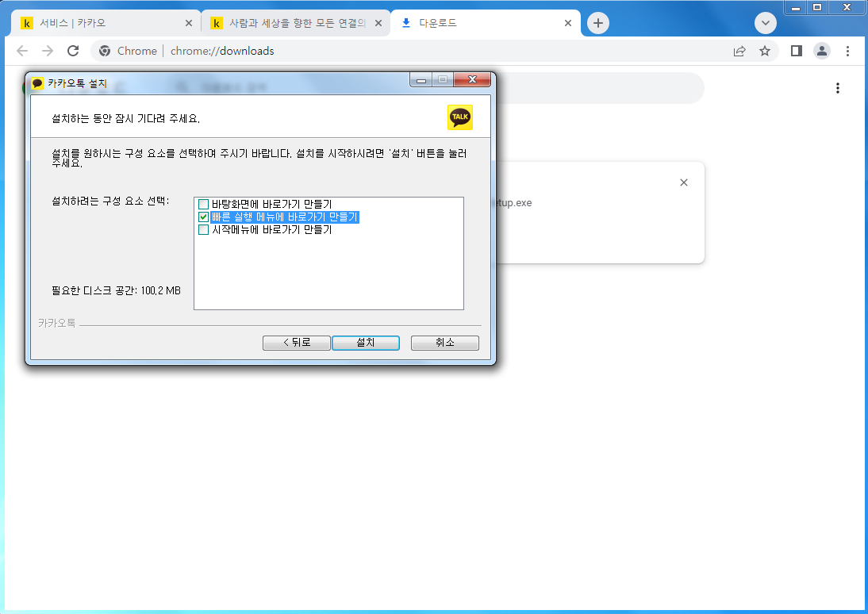This screenshot has width=868, height=614.
Task: Click the downloads search field
Action: click(598, 87)
